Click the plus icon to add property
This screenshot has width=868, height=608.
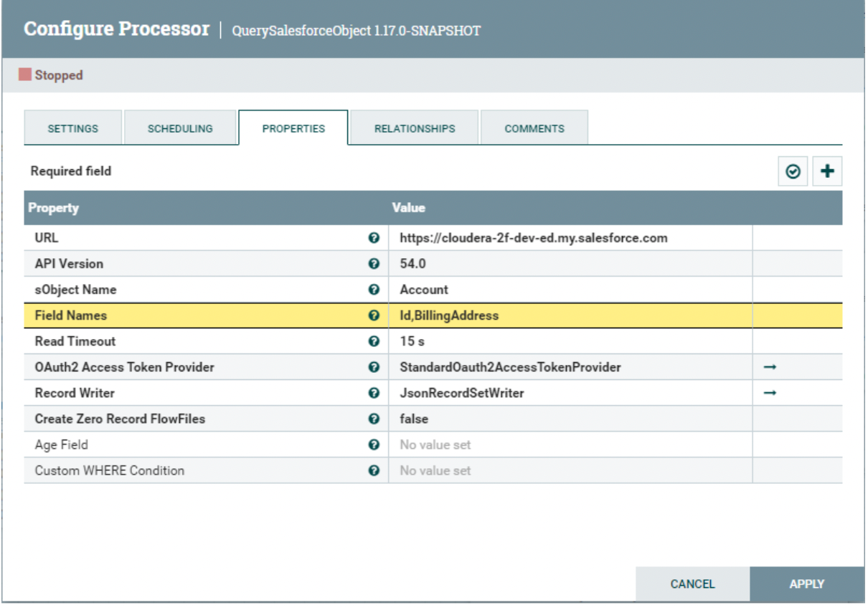(827, 171)
